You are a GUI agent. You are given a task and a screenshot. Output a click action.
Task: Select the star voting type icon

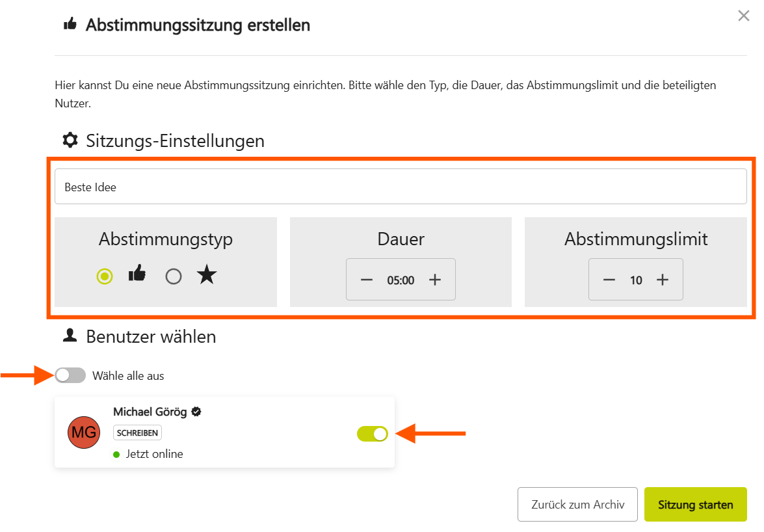tap(207, 275)
